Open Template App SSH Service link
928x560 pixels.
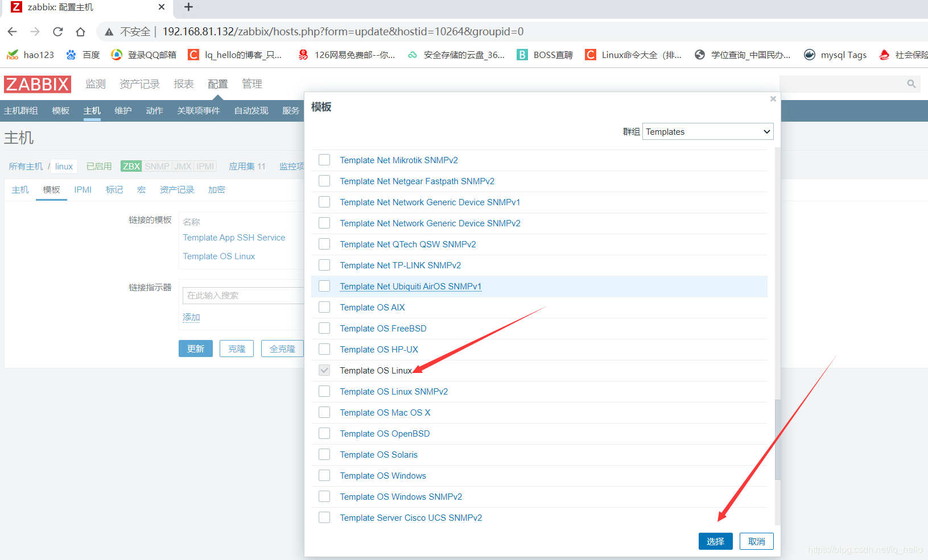pyautogui.click(x=234, y=238)
